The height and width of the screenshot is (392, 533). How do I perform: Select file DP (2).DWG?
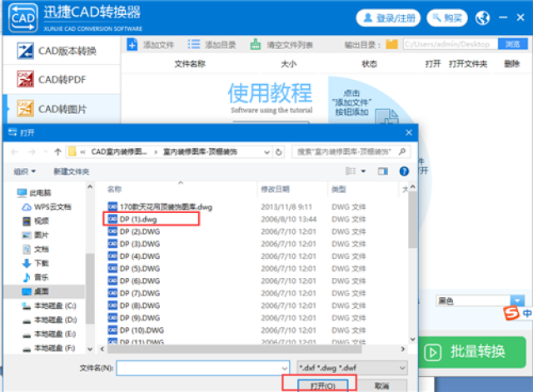(x=134, y=231)
